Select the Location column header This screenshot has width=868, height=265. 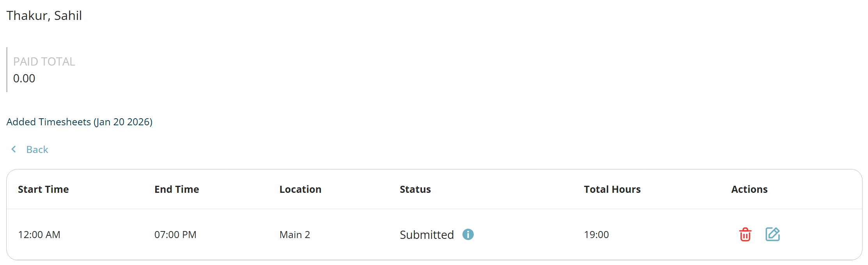click(300, 189)
